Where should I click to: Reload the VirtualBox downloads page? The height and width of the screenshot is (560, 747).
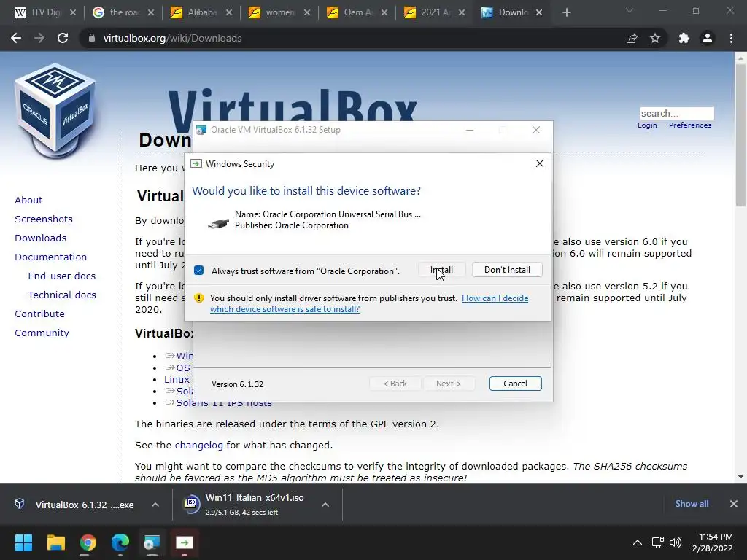click(x=63, y=38)
